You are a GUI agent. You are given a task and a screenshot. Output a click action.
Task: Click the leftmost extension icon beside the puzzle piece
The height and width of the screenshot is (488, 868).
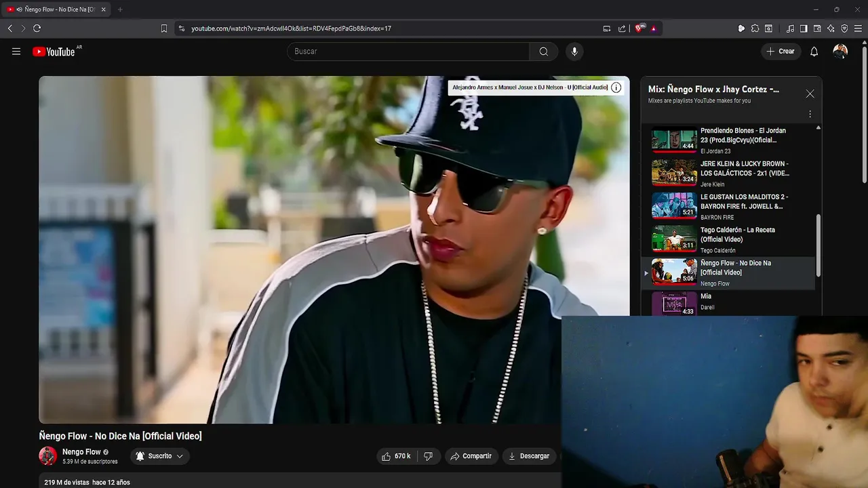coord(741,28)
